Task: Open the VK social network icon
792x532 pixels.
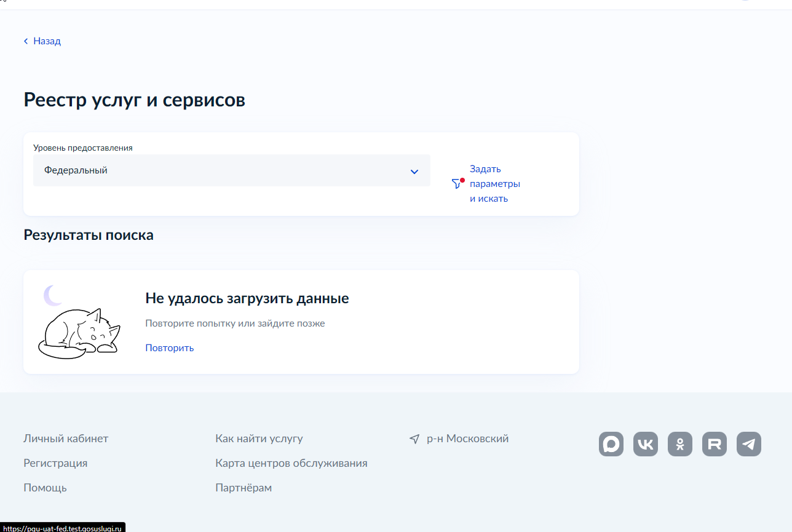Action: [646, 444]
